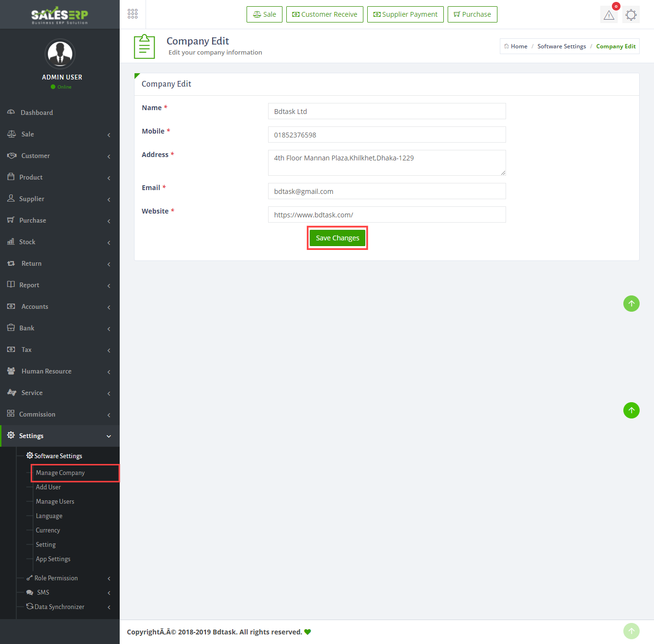Click the Save Changes button
Image resolution: width=654 pixels, height=644 pixels.
click(337, 238)
